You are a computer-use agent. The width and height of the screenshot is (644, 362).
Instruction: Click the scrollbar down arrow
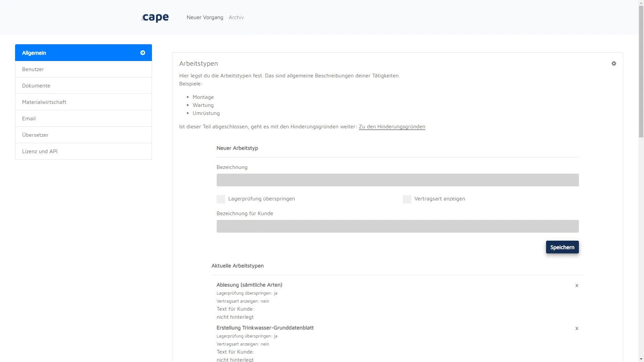click(641, 359)
